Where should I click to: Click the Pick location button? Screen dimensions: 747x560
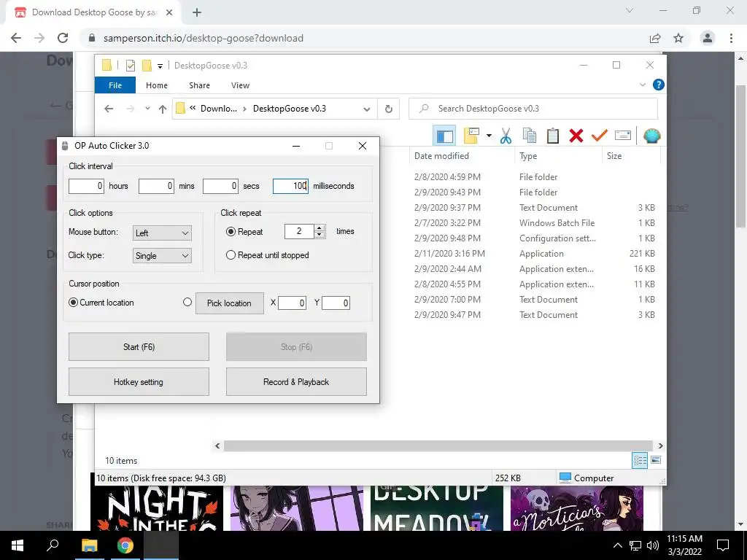point(230,303)
